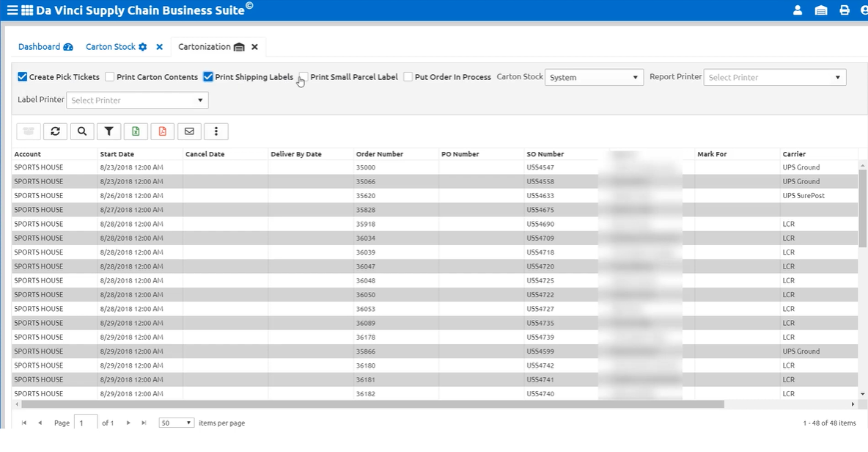Image resolution: width=868 pixels, height=452 pixels.
Task: Check Put Order In Process
Action: (408, 77)
